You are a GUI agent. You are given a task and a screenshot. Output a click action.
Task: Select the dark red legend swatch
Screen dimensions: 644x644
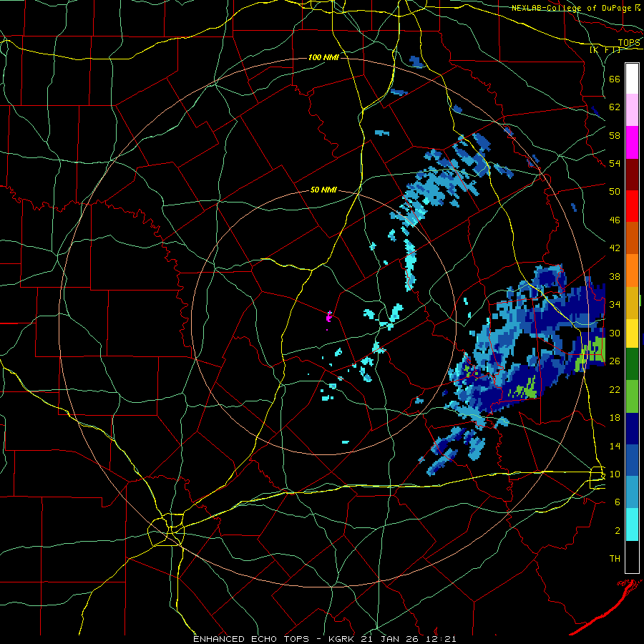(632, 174)
